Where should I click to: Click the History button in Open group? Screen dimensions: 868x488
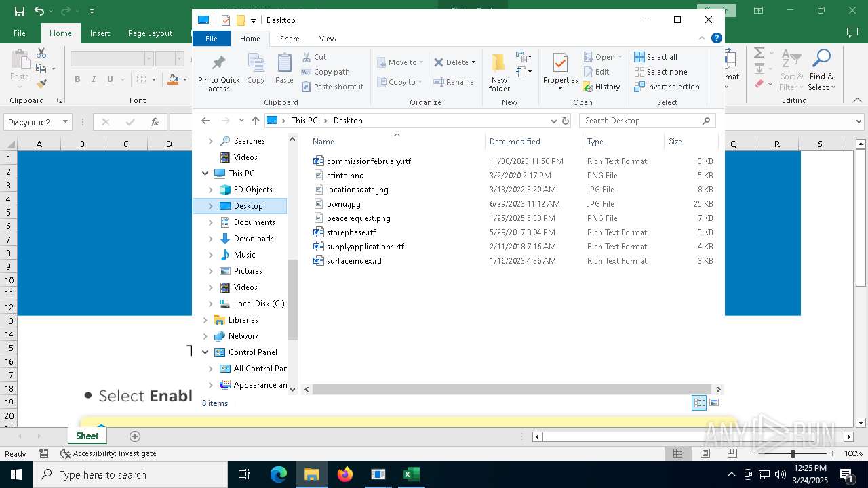tap(601, 87)
